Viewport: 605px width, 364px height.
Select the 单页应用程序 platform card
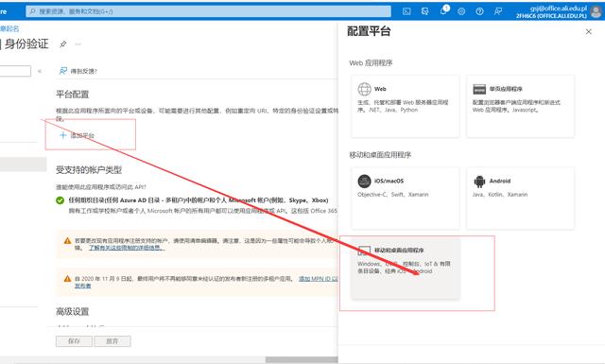coord(520,106)
